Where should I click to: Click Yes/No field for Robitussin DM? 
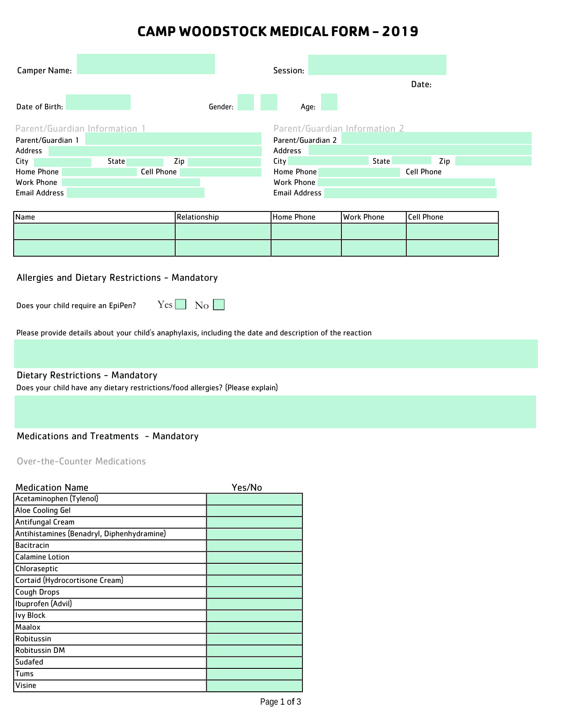coord(254,651)
